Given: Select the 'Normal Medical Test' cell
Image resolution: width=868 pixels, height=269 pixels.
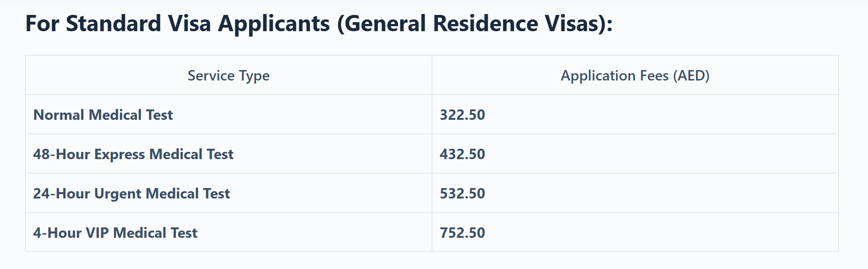Looking at the screenshot, I should (103, 115).
